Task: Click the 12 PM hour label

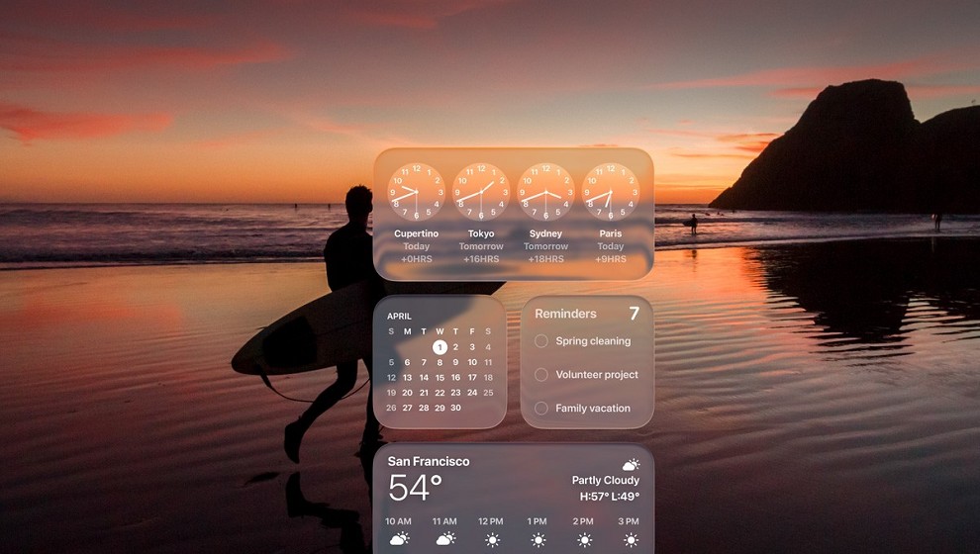Action: 491,521
